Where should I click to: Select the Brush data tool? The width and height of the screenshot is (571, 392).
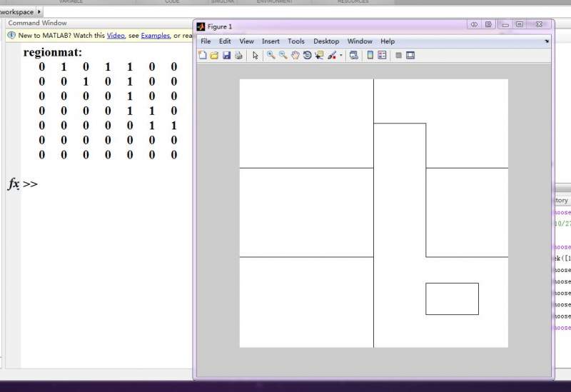tap(332, 56)
